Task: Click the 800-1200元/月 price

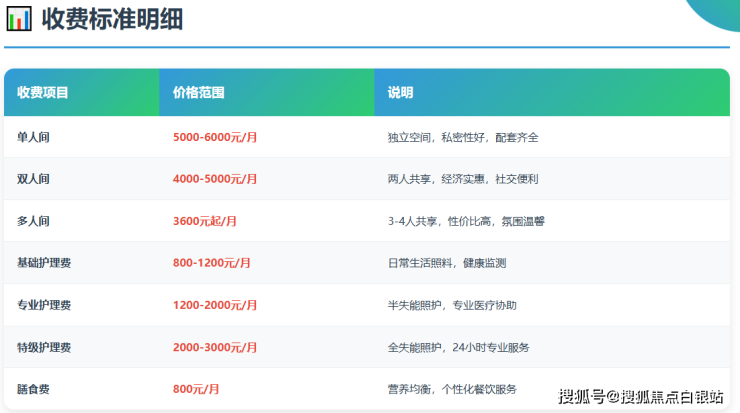Action: click(212, 263)
